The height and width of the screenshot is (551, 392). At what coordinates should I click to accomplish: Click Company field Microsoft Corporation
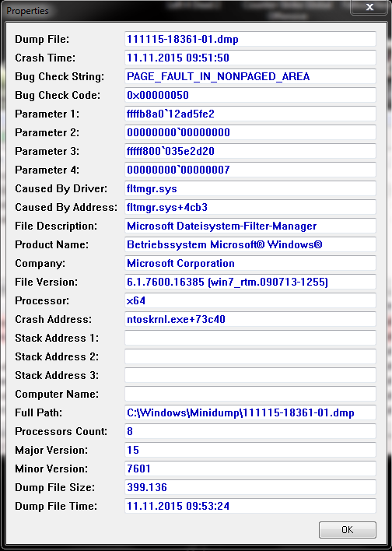250,263
